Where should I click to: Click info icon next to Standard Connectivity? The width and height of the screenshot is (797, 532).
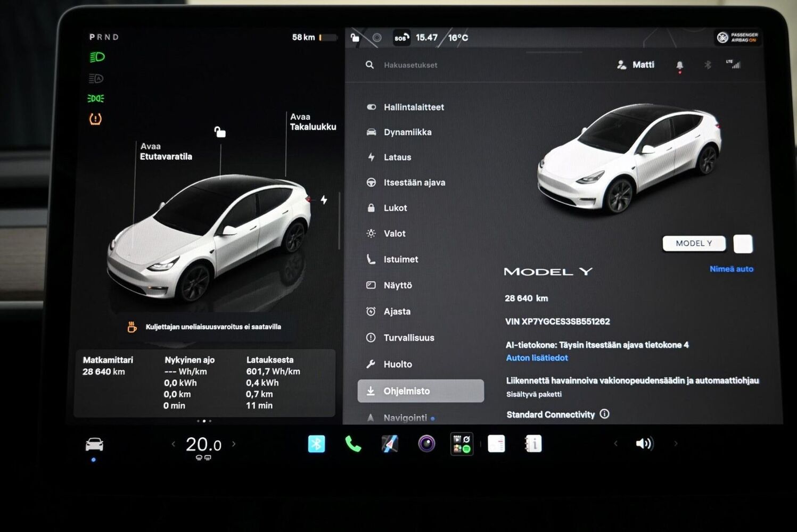(x=604, y=414)
